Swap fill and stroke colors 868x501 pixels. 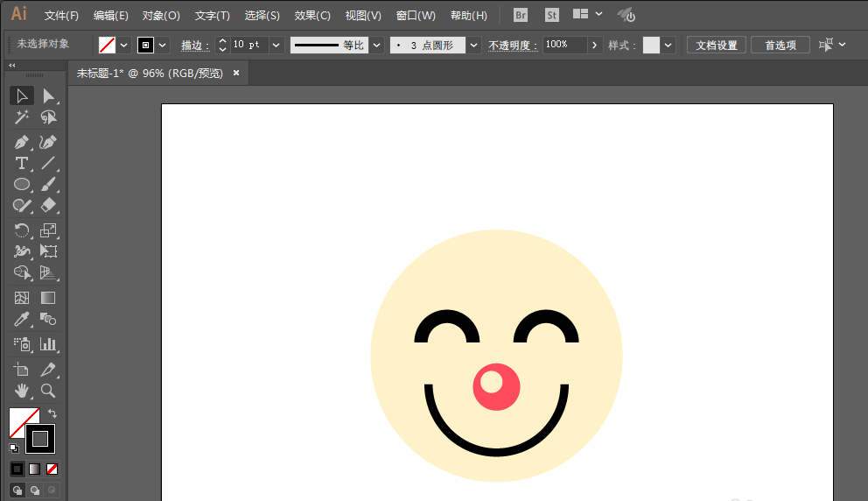coord(52,413)
